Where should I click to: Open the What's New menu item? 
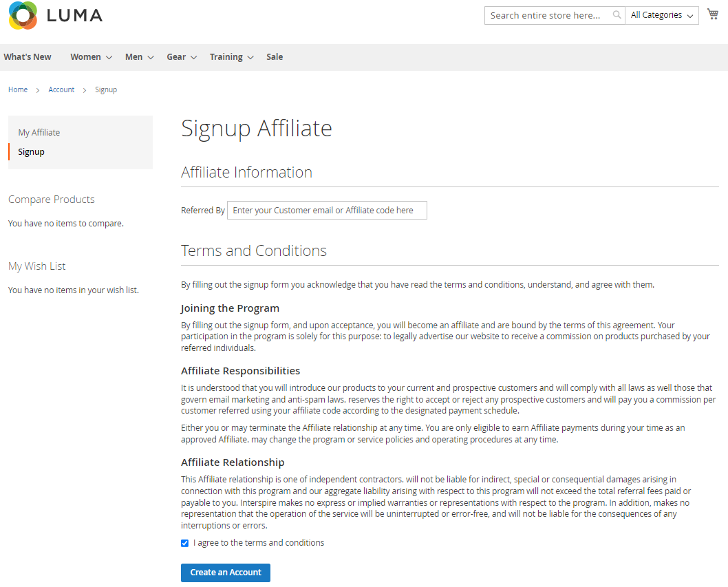28,57
